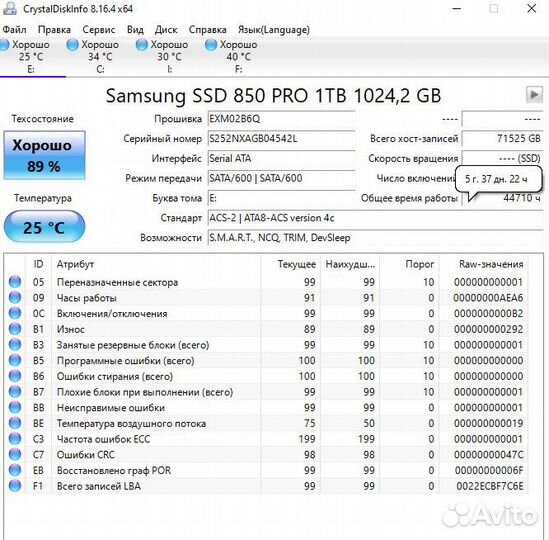
Task: Click status icon for Неисправимые ошибки row
Action: tap(15, 407)
